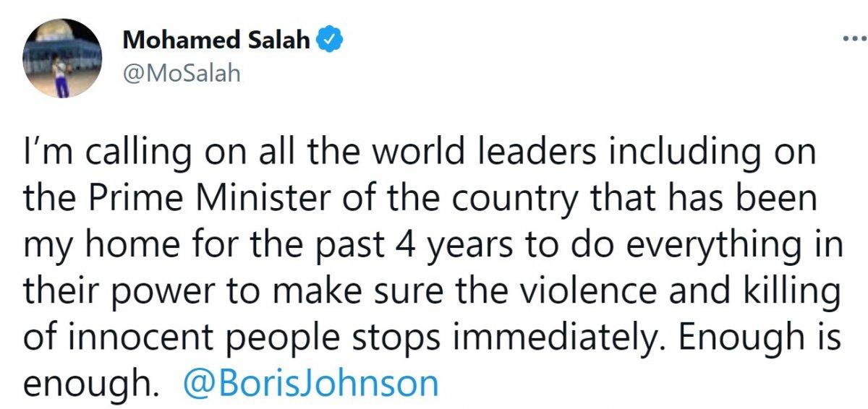Screen dimensions: 868x409
Task: Click the display name Mohamed Salah
Action: (219, 40)
